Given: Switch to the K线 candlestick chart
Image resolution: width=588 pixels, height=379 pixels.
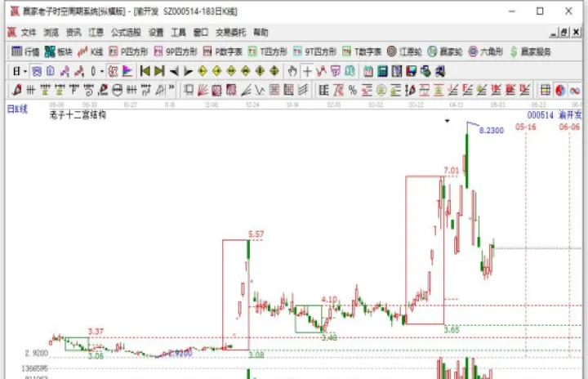Looking at the screenshot, I should [90, 51].
